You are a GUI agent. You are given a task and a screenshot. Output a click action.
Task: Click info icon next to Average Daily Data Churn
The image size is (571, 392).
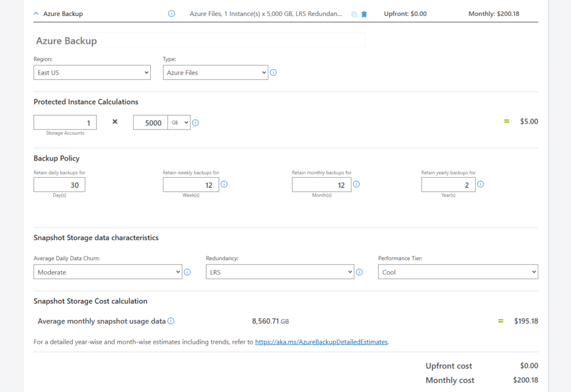pyautogui.click(x=187, y=272)
